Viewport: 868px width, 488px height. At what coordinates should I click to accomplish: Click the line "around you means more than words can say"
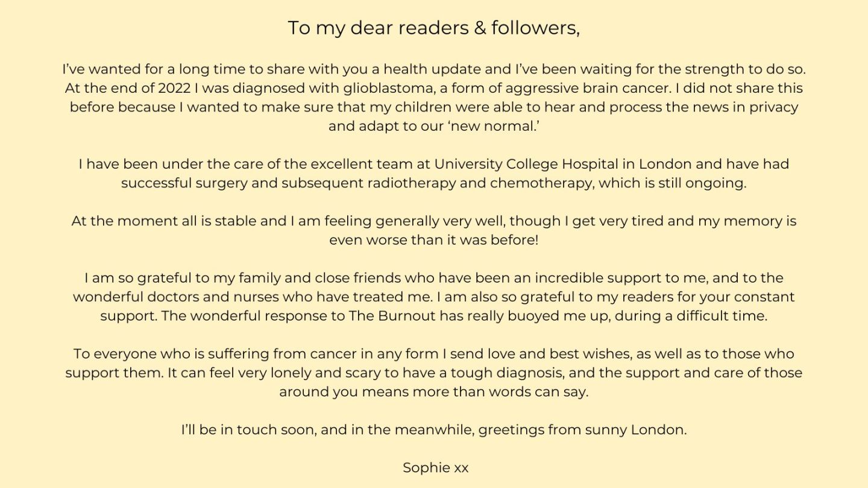pos(433,392)
